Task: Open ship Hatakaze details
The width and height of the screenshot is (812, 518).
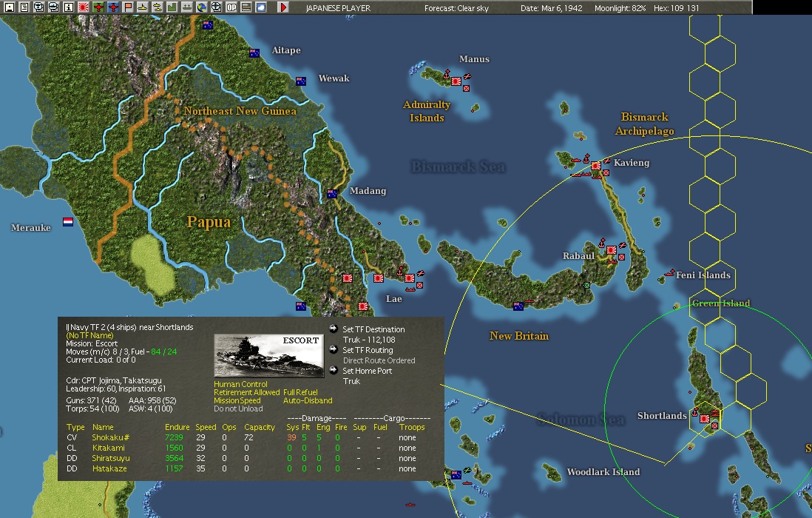Action: pyautogui.click(x=109, y=468)
